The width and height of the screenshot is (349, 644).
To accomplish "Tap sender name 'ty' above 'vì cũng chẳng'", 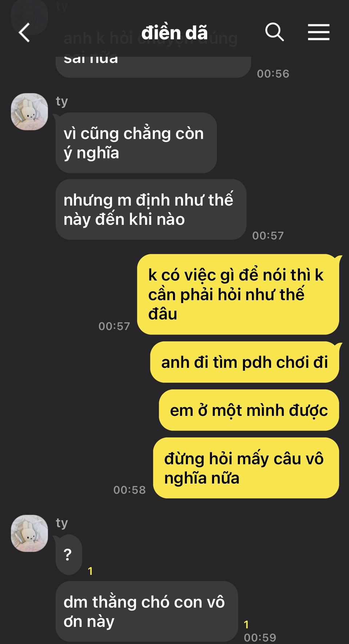I will pyautogui.click(x=62, y=101).
